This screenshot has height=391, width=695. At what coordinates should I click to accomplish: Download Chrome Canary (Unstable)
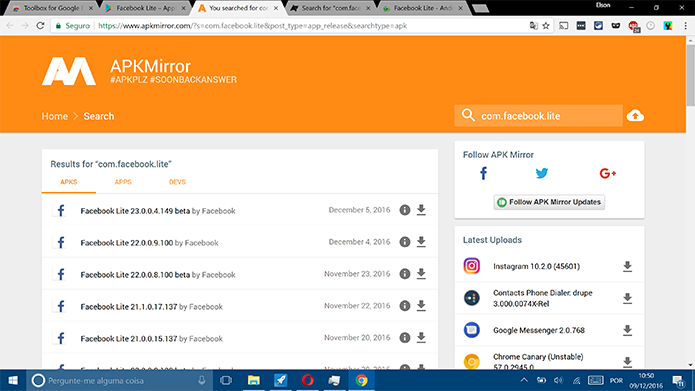click(x=627, y=362)
